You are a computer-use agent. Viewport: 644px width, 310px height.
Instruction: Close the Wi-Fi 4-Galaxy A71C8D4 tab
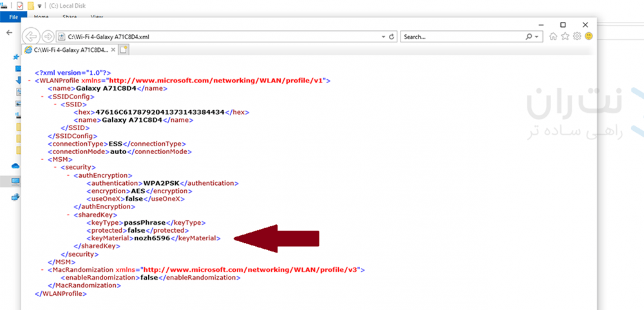[113, 49]
